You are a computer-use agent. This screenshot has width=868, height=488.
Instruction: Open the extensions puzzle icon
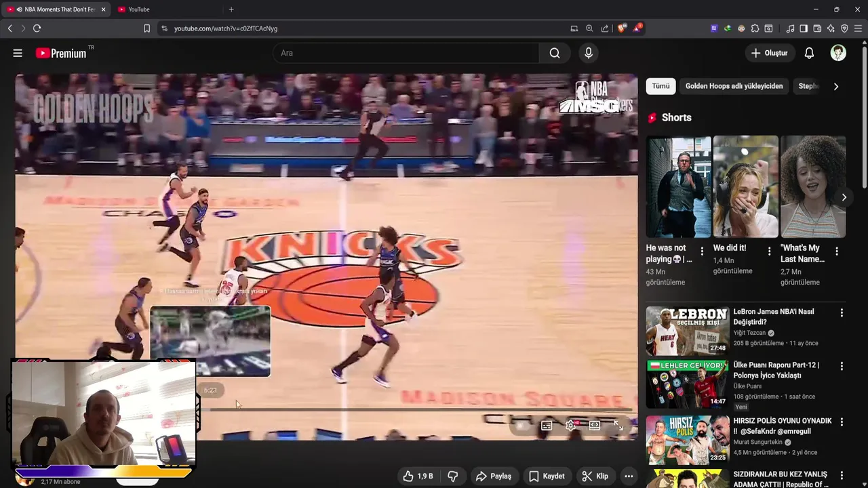[x=755, y=28]
